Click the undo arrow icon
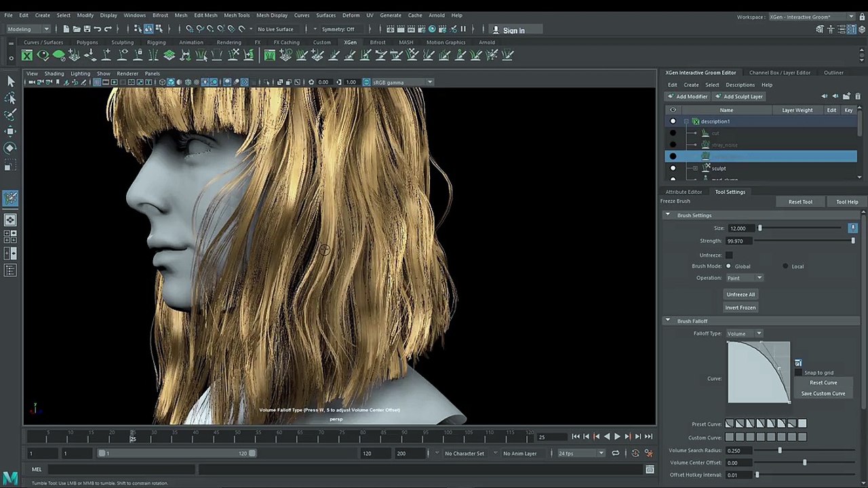The image size is (868, 488). tap(98, 29)
